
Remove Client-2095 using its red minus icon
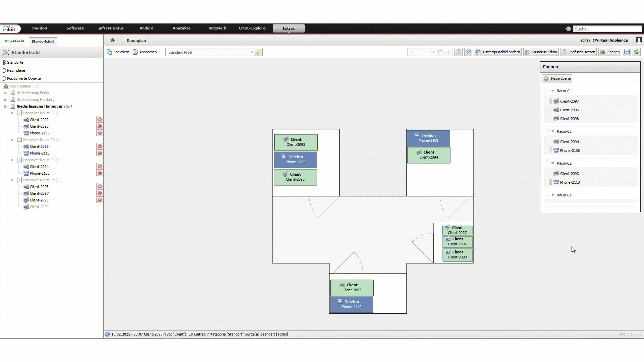100,126
